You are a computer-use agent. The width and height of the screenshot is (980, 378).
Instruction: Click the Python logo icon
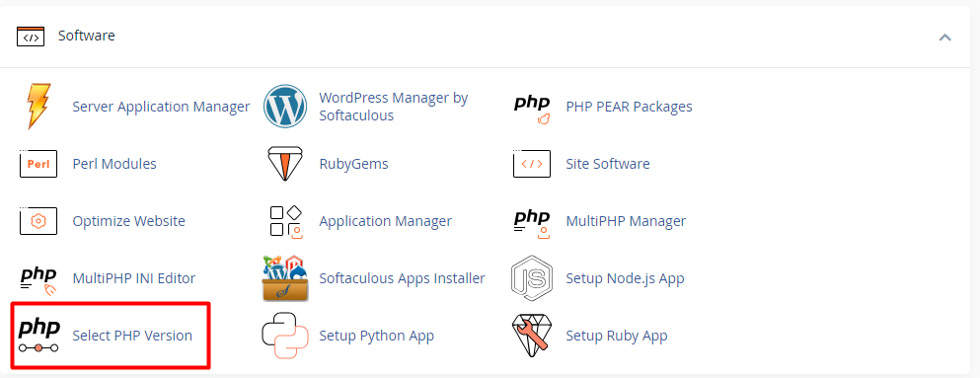(285, 336)
